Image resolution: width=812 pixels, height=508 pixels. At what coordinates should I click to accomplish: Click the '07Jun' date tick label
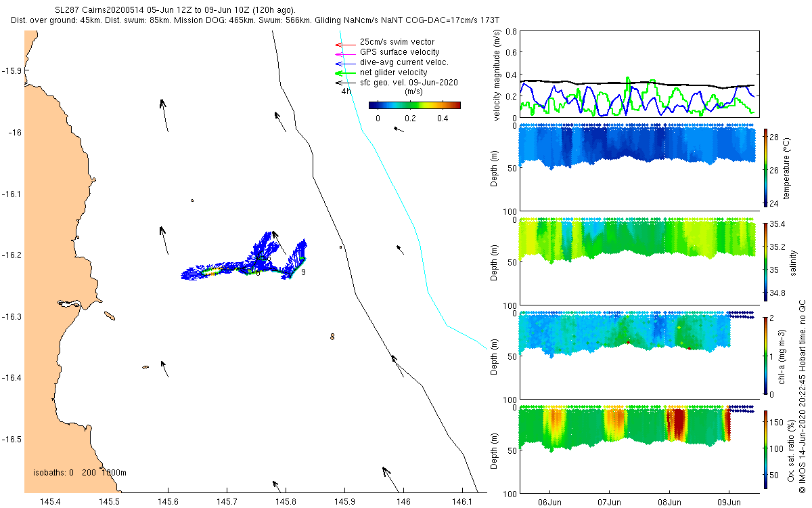(610, 501)
